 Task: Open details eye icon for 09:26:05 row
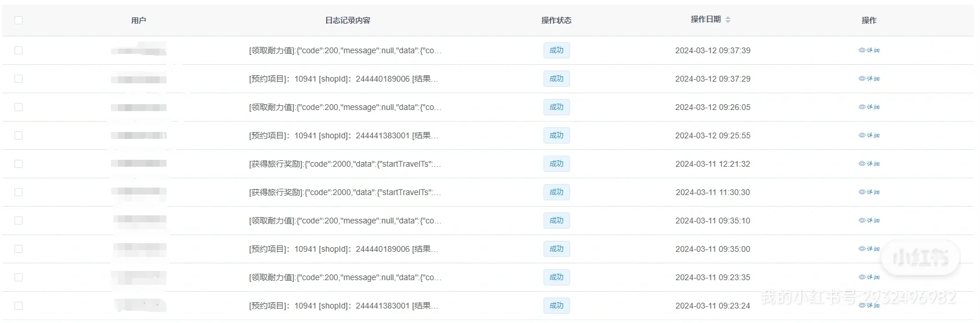tap(862, 107)
